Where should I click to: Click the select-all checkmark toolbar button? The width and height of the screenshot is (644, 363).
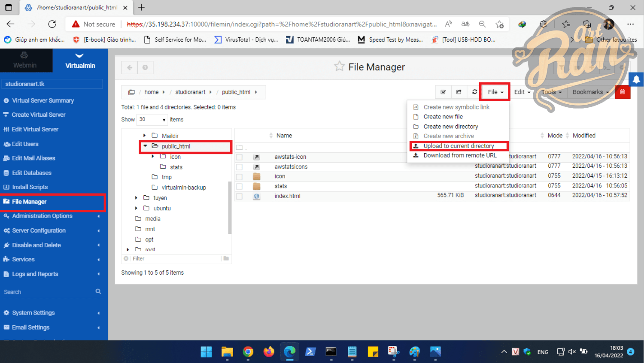pyautogui.click(x=443, y=92)
